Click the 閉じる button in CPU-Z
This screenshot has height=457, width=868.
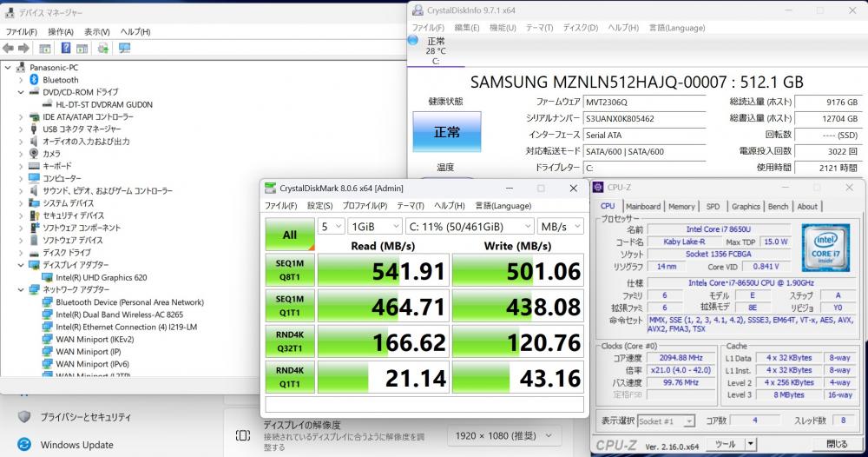[837, 444]
